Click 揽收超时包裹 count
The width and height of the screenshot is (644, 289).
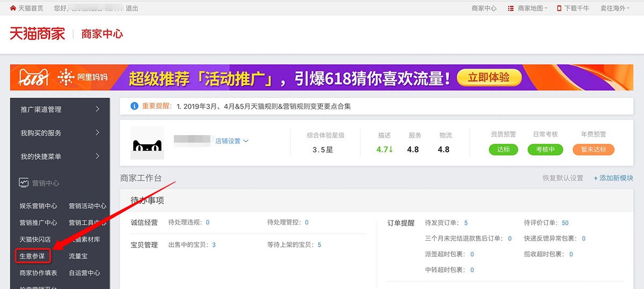coord(571,254)
